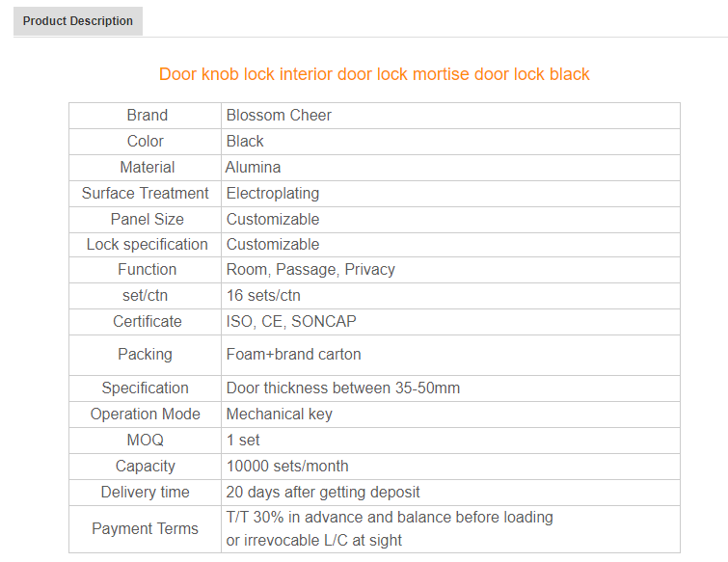Click the orange door knob lock title
This screenshot has height=562, width=728.
click(x=374, y=74)
